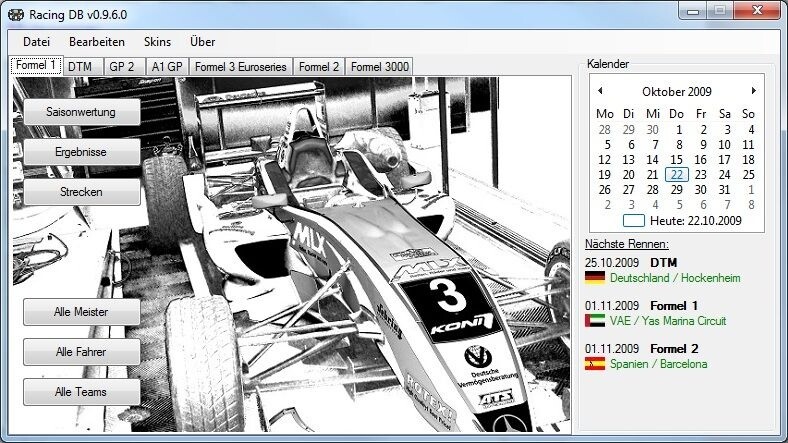Click the today marker box beside Heute

coord(634,220)
